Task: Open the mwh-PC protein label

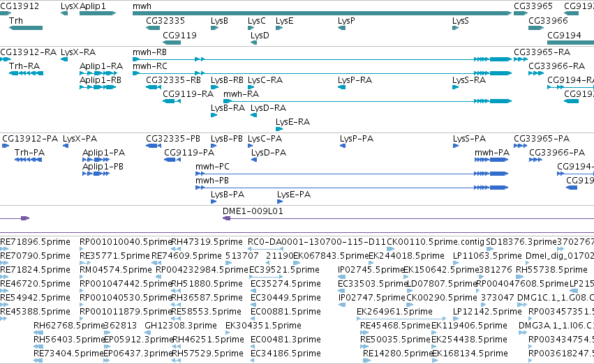Action: 212,167
